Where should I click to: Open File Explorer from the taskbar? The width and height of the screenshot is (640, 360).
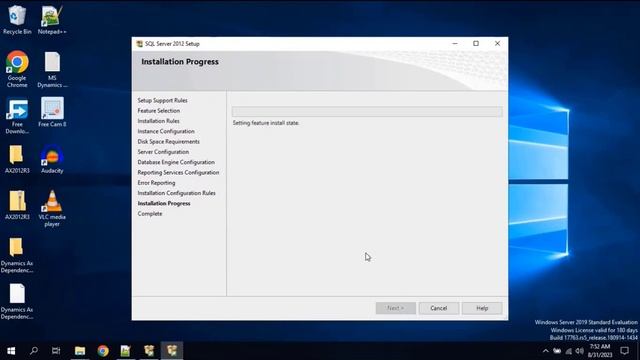tap(80, 351)
